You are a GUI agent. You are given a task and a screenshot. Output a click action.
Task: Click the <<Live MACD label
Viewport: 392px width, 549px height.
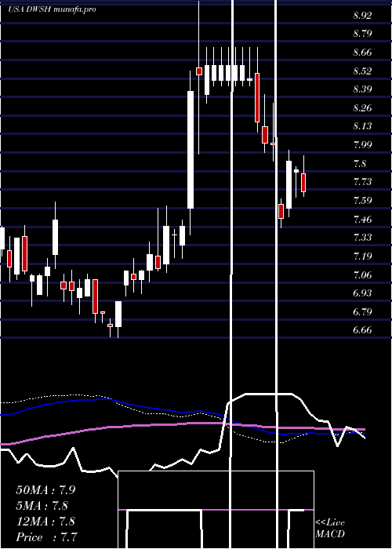coord(330,528)
